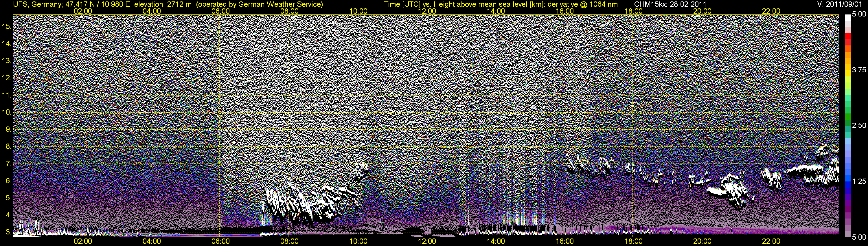Click the '06:00' label on the bottom time axis

point(221,241)
